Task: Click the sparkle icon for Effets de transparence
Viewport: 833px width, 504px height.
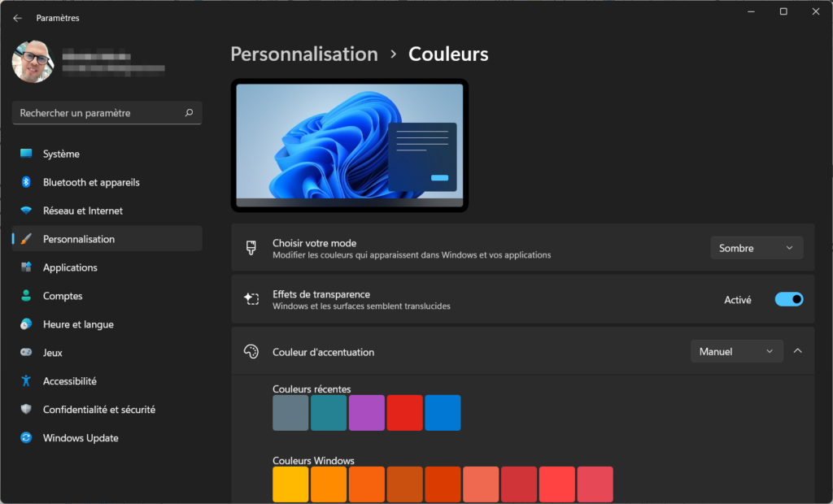Action: click(x=251, y=299)
